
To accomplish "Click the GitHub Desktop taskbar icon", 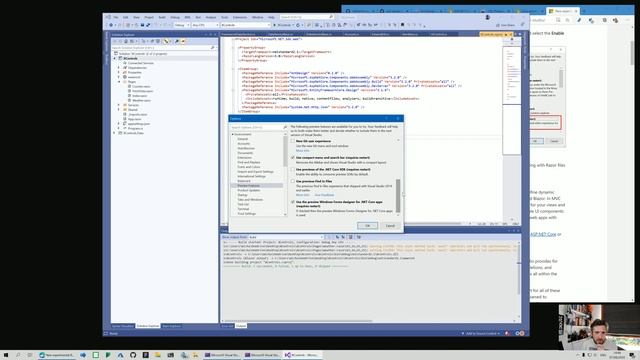I will 133,355.
